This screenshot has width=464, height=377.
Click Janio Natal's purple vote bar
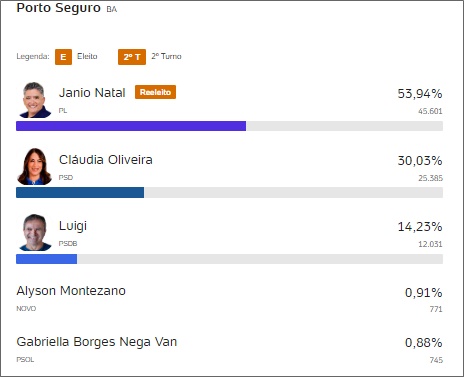[x=131, y=126]
